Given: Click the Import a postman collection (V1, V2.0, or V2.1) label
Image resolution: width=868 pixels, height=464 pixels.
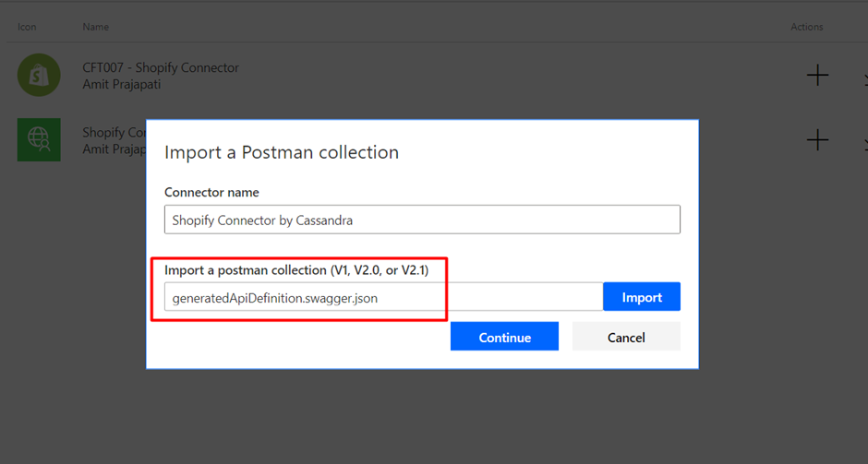Looking at the screenshot, I should pos(296,270).
